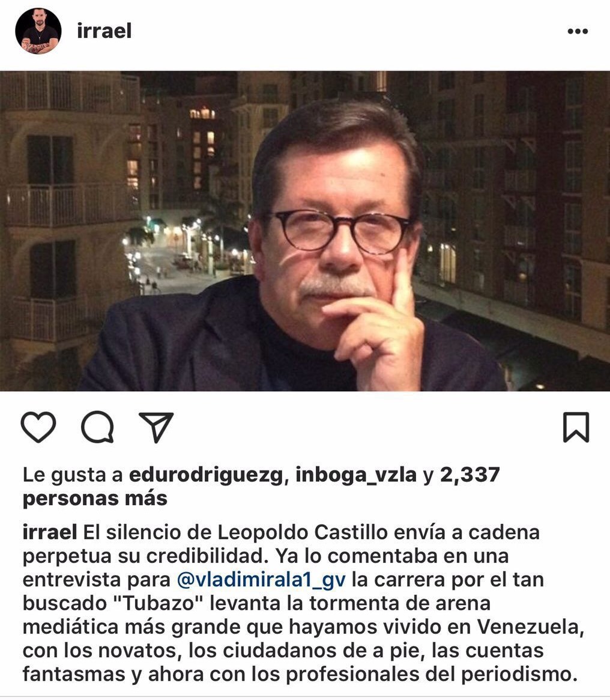Open irrael's profile picture
This screenshot has height=700, width=610.
pos(38,31)
